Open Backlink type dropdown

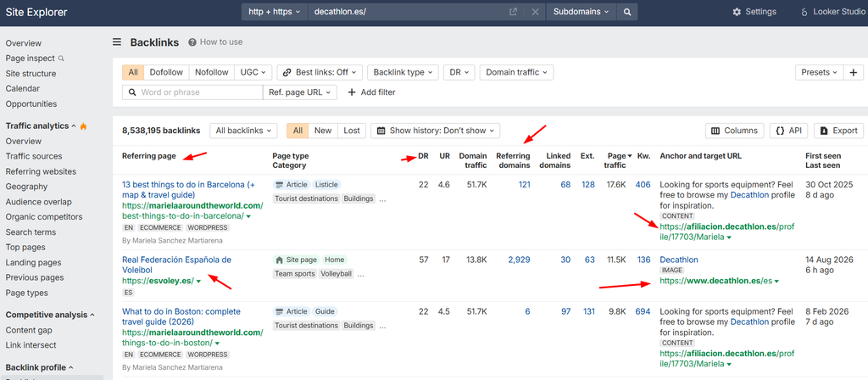tap(403, 72)
